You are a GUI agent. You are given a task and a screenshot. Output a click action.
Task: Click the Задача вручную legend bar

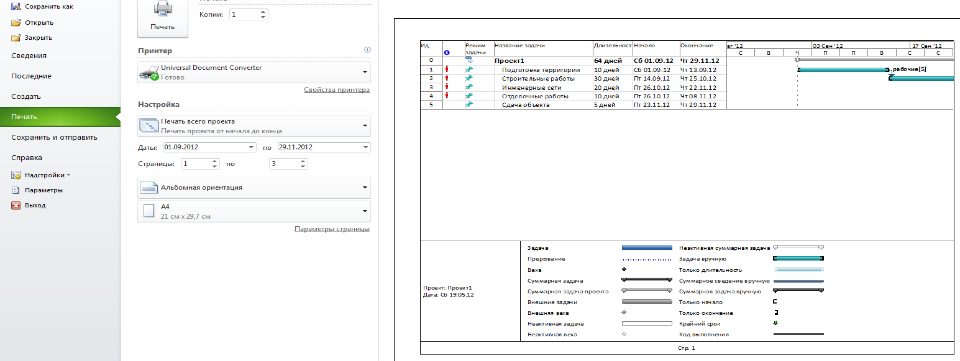(x=799, y=259)
